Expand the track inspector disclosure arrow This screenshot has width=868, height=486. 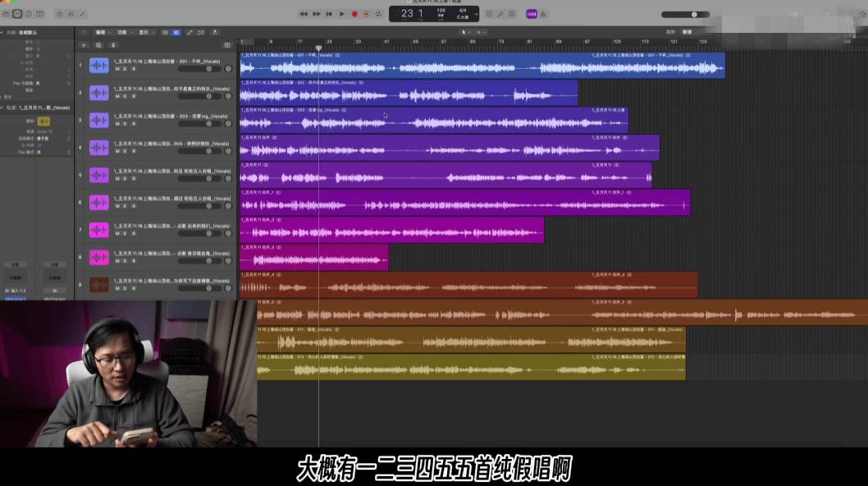tap(2, 108)
